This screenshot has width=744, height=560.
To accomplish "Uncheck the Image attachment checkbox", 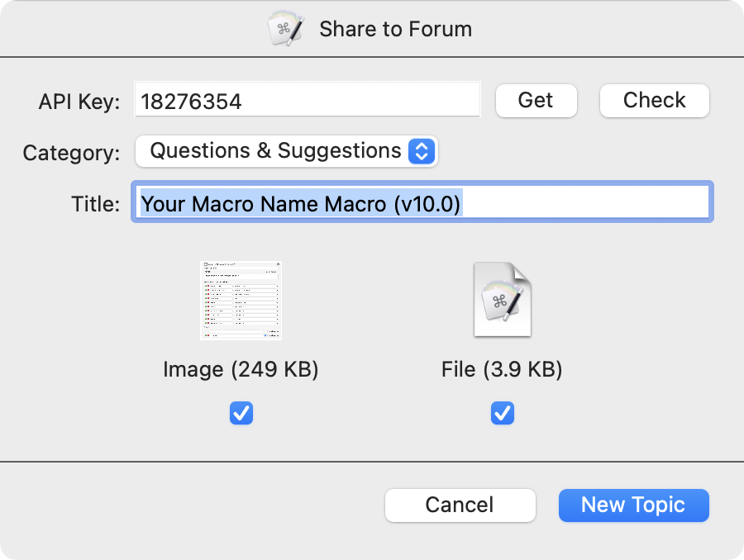I will pos(241,413).
